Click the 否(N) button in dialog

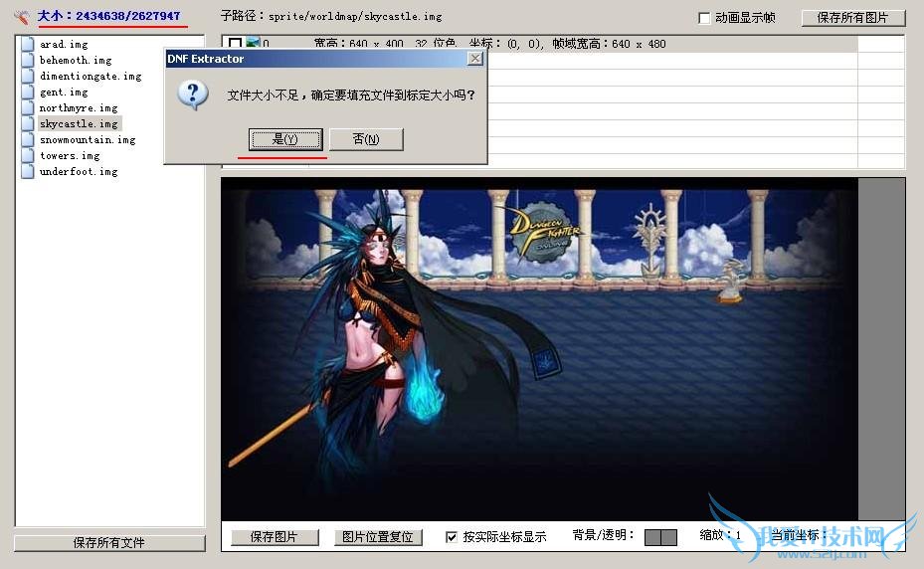point(367,139)
